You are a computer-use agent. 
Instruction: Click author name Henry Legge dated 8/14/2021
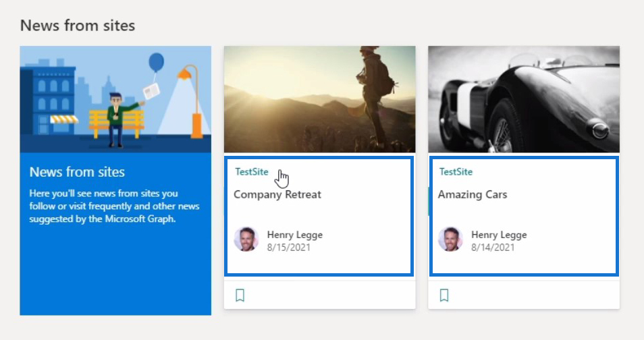499,235
